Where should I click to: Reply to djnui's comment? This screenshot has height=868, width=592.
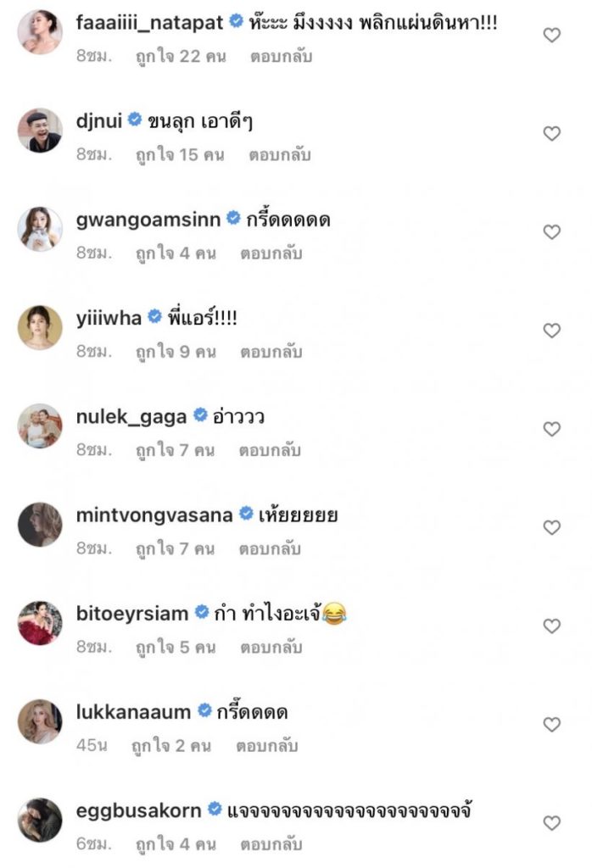pyautogui.click(x=279, y=155)
